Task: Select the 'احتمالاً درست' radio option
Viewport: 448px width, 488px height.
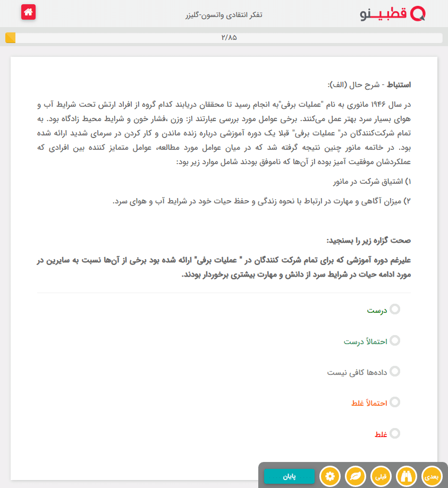Action: [x=395, y=340]
